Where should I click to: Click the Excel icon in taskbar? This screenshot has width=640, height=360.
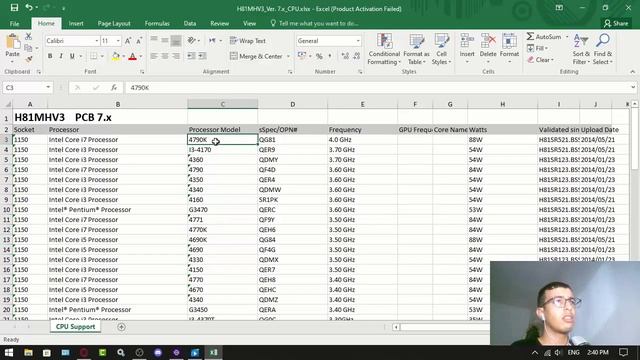(x=213, y=352)
